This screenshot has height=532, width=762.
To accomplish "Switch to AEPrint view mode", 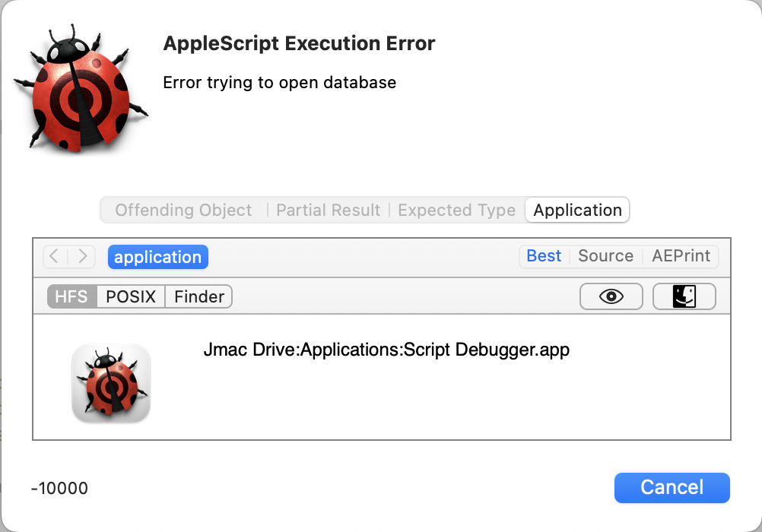I will [681, 255].
